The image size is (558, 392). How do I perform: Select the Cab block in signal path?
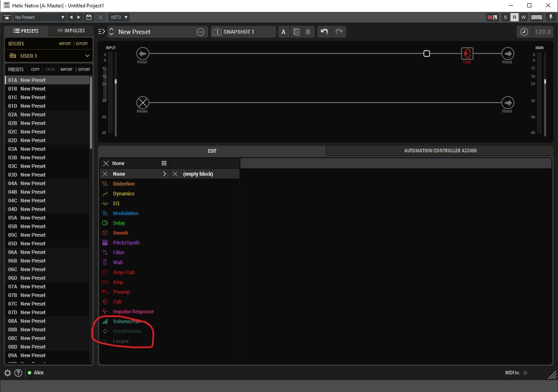point(467,54)
